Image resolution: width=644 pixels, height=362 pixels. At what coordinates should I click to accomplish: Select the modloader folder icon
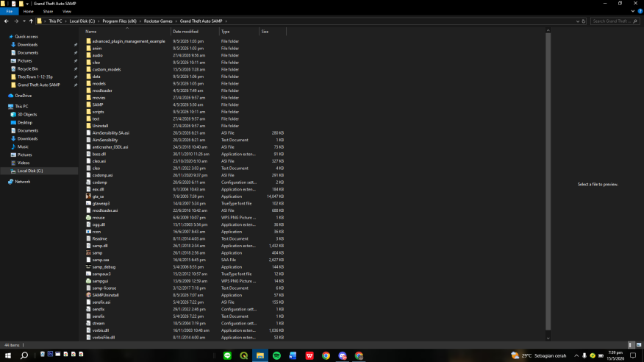(88, 90)
